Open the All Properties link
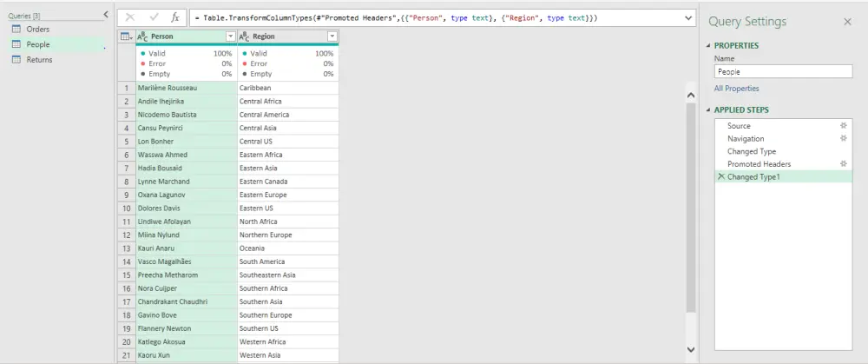 (736, 89)
